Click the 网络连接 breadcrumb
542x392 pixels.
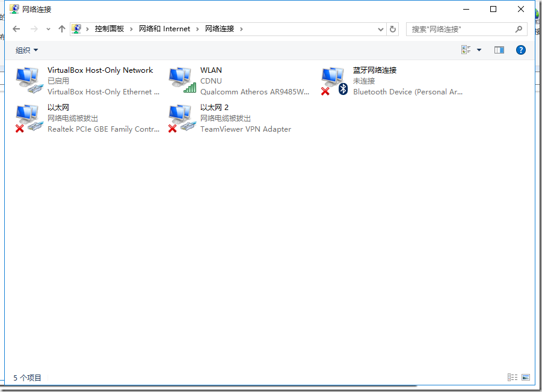tap(220, 29)
